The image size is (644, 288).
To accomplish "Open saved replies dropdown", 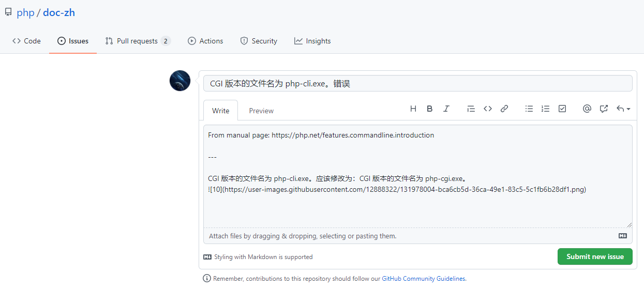I will 623,109.
